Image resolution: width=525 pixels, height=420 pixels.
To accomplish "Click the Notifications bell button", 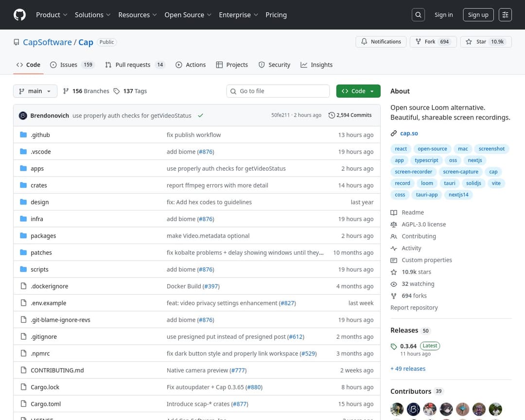I will click(x=381, y=42).
